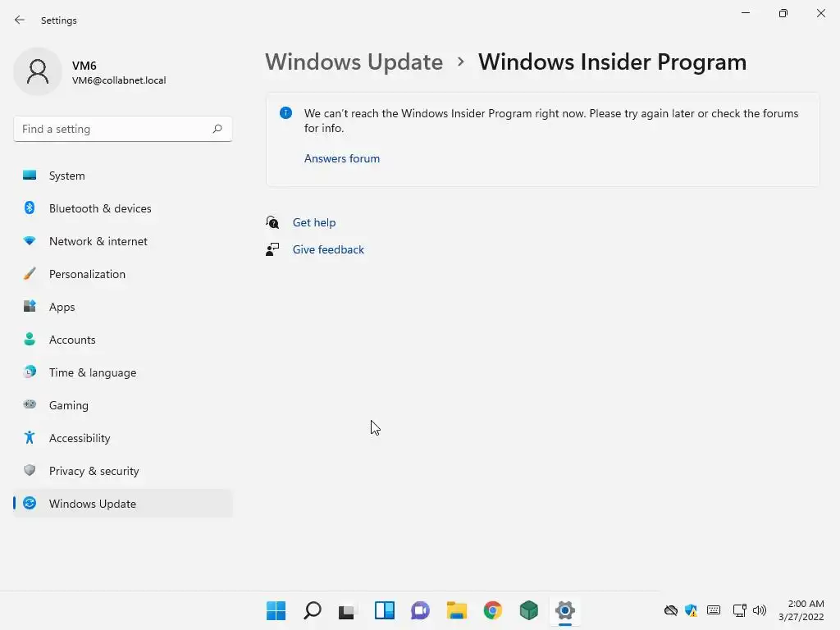Screen dimensions: 840x630
Task: Click the Personalization brush icon
Action: click(x=30, y=274)
